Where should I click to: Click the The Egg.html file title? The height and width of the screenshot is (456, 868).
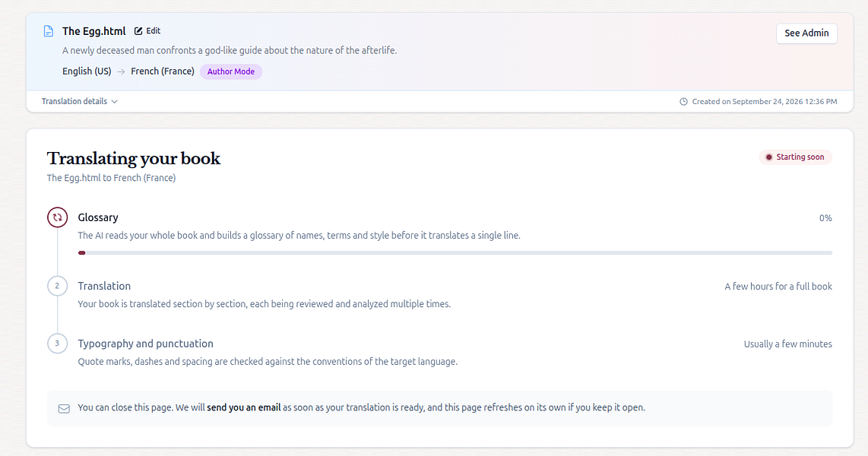[x=93, y=31]
